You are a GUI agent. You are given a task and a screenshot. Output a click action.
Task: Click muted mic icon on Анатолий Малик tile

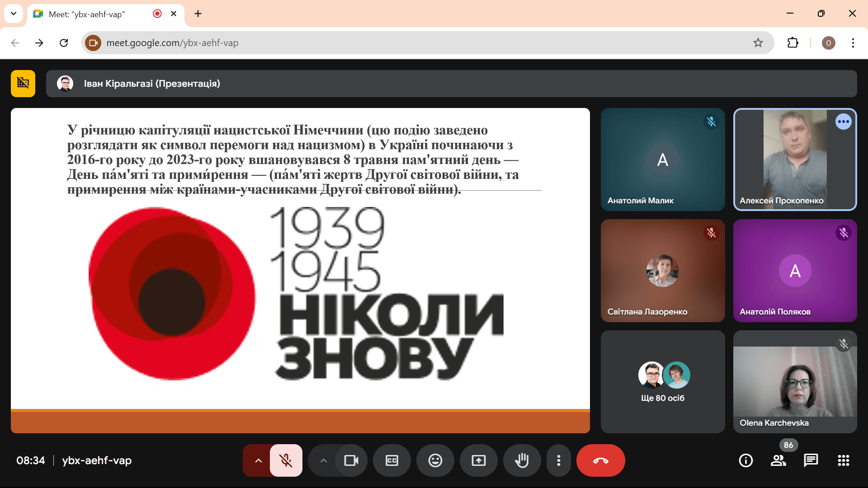[712, 122]
